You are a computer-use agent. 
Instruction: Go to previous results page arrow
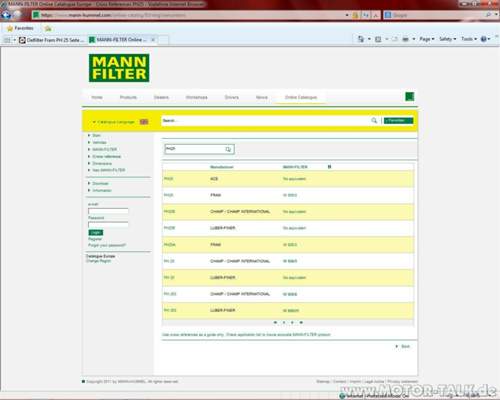284,322
